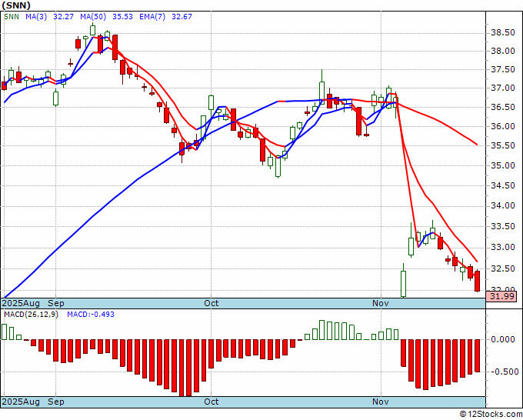Click Nov on the price chart time axis
523x420 pixels.
tap(381, 303)
